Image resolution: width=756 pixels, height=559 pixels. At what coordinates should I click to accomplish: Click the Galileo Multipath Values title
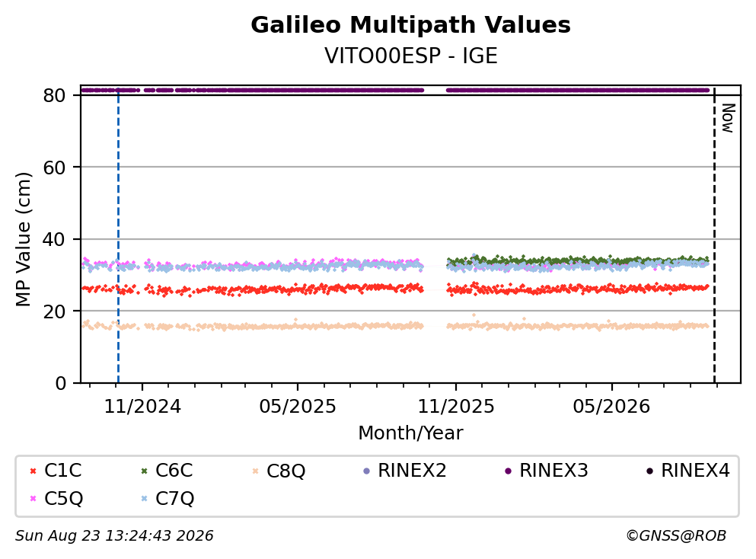point(411,25)
